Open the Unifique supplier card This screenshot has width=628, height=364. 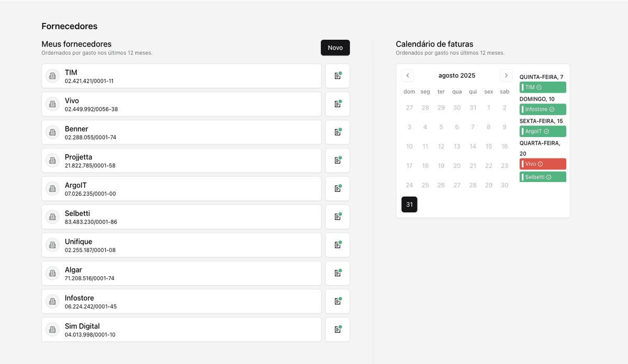[x=181, y=245]
